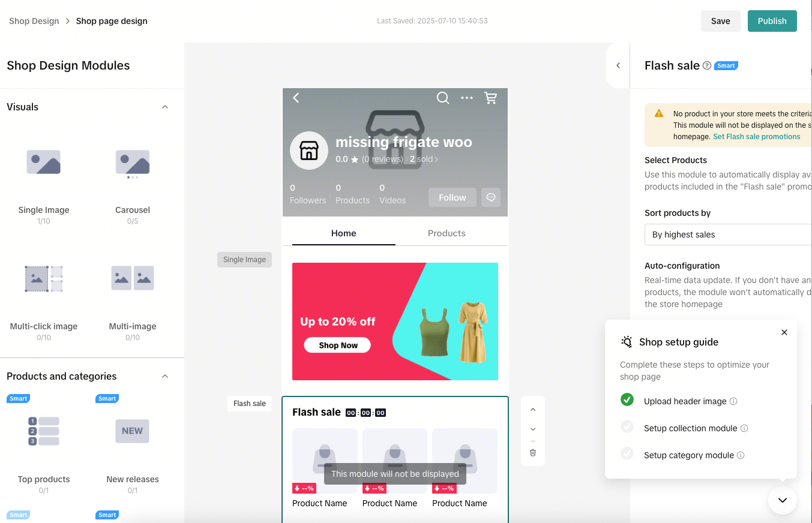Collapse the Flash sale settings panel

pyautogui.click(x=618, y=65)
